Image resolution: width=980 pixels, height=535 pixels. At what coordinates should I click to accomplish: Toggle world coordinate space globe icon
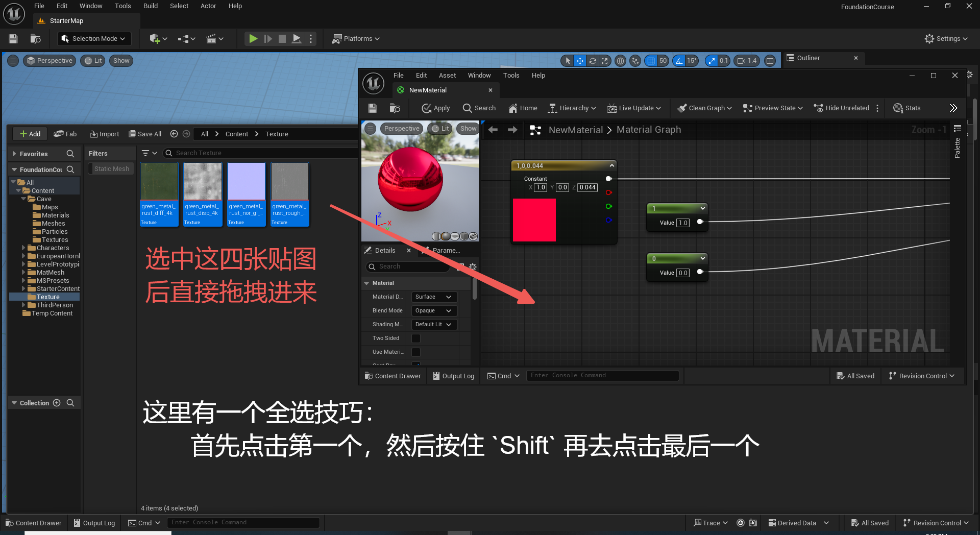tap(620, 61)
